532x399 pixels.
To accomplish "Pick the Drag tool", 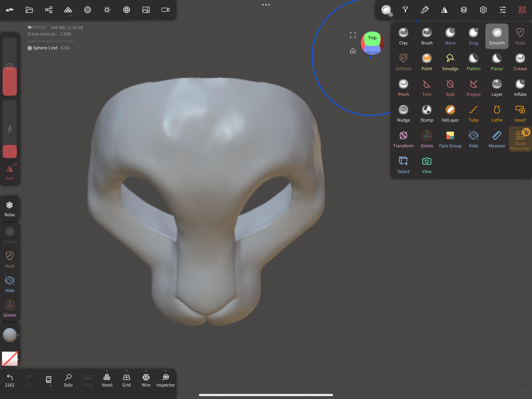I will point(473,36).
